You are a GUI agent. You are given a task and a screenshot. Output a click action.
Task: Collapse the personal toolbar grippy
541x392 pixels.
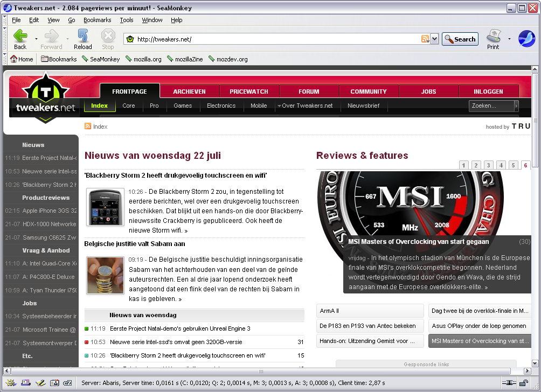[x=4, y=59]
